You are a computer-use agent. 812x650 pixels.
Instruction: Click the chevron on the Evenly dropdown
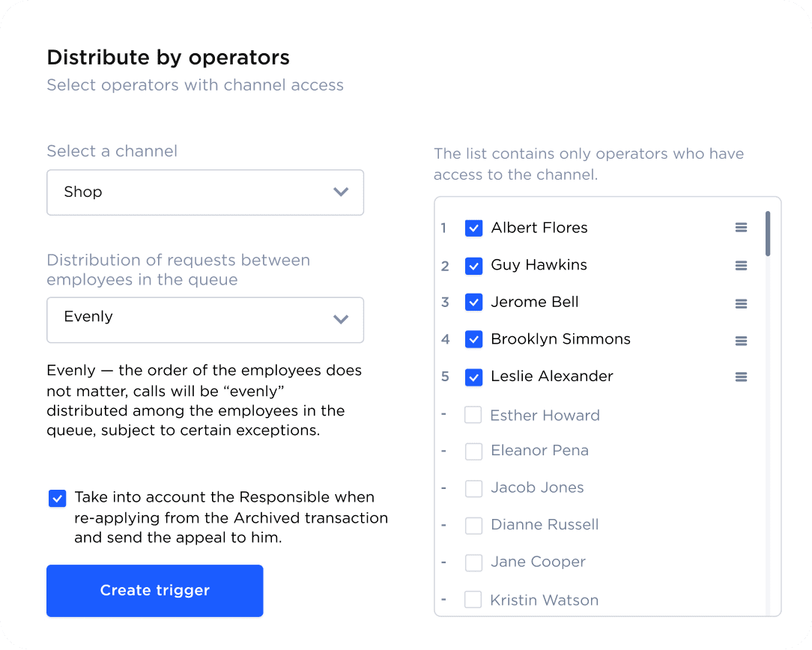(341, 320)
